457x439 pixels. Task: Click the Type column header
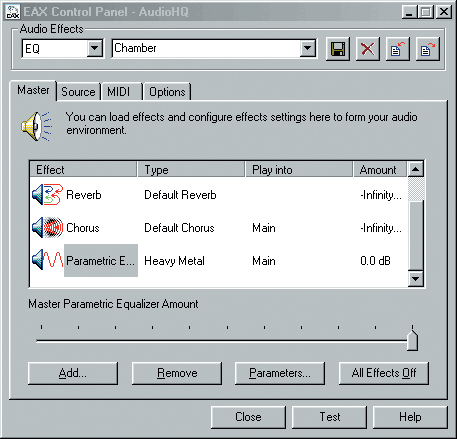191,170
